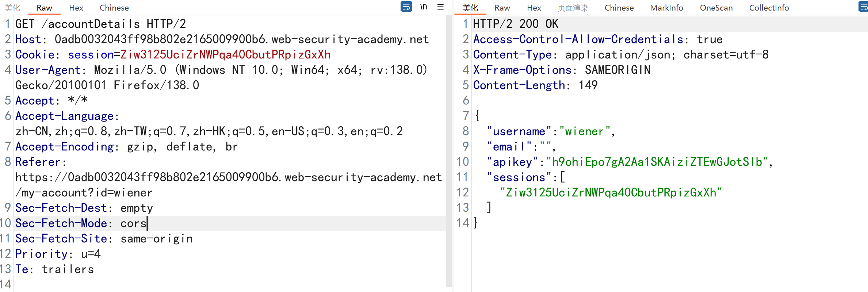Select the request Raw tab
The width and height of the screenshot is (868, 292).
(x=44, y=8)
